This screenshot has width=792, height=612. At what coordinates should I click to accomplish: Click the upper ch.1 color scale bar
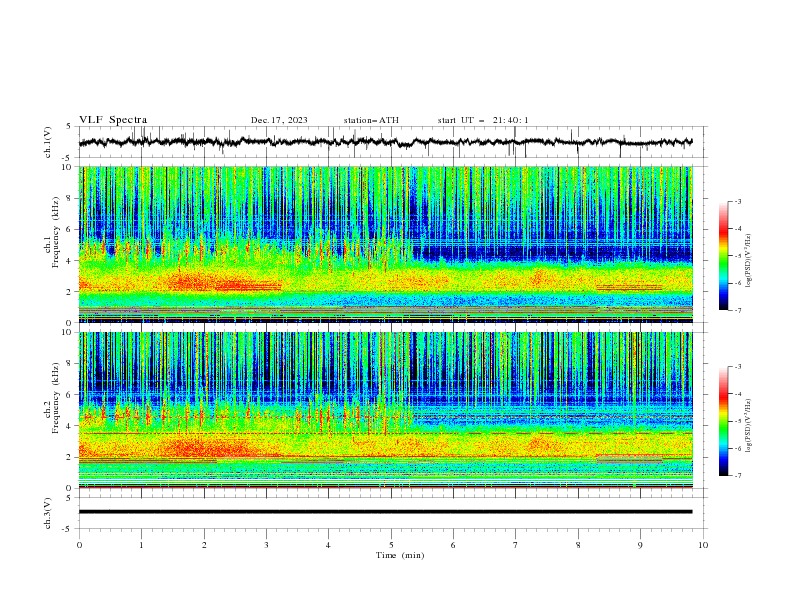pos(723,256)
